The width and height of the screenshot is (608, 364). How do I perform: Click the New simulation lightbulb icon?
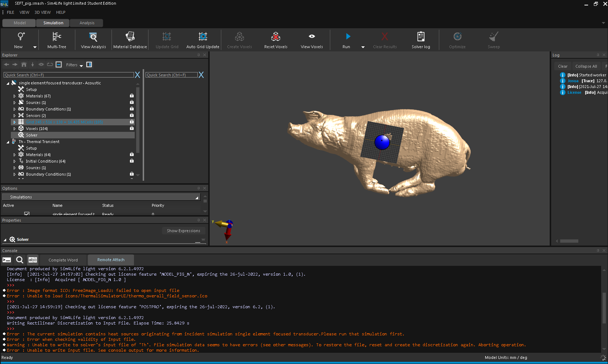tap(21, 37)
